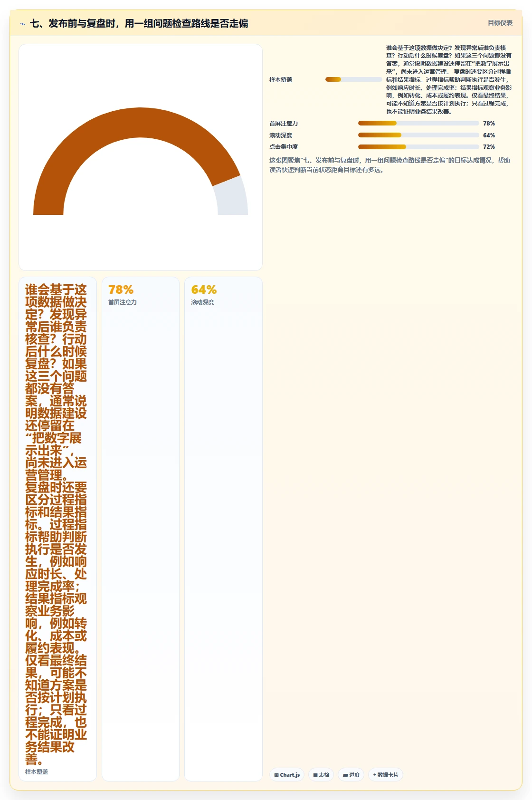Click the section title 七、发布前与复盘时
This screenshot has width=532, height=800.
click(x=139, y=23)
